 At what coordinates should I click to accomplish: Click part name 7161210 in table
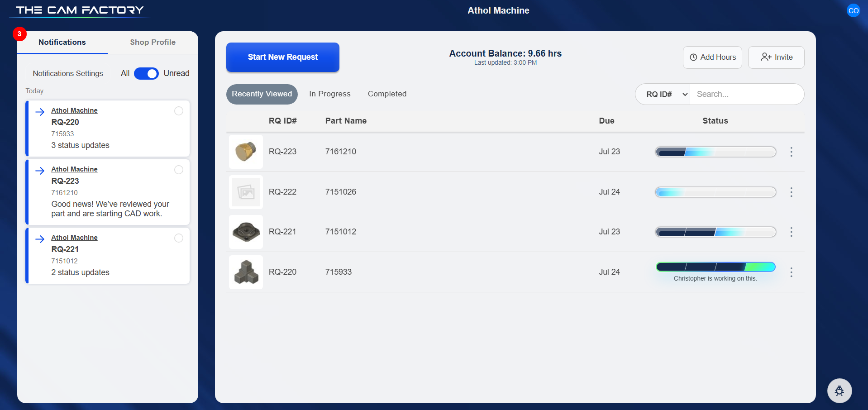[341, 152]
